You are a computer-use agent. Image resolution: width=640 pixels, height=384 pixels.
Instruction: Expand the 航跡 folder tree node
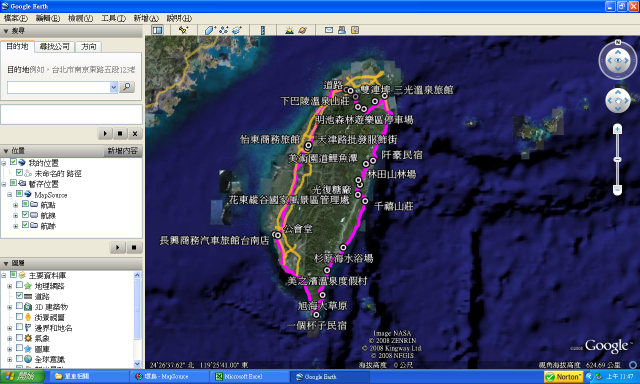[16, 226]
